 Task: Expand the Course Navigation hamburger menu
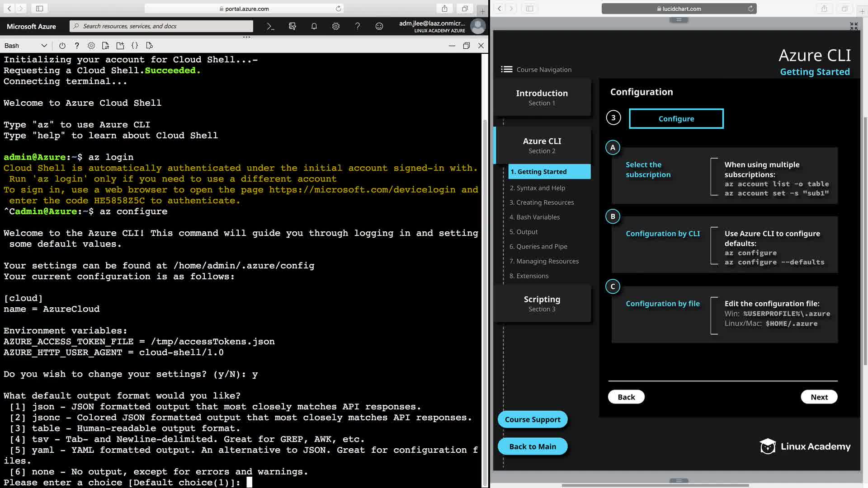[506, 69]
